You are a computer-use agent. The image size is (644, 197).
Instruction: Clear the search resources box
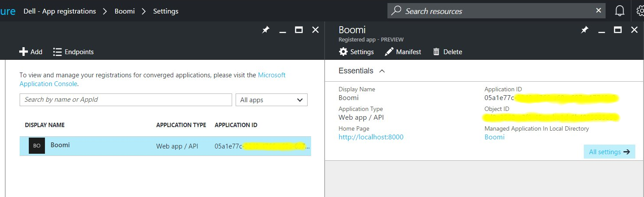599,10
